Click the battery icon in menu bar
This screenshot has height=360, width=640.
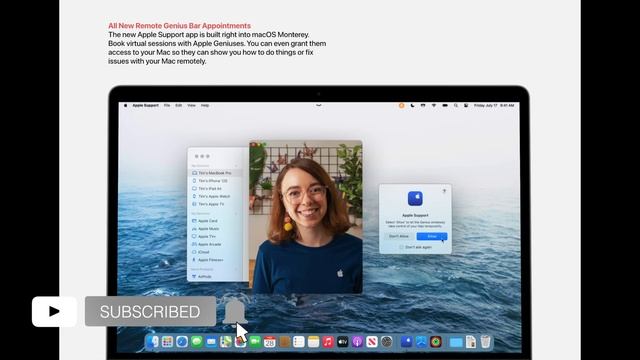445,105
